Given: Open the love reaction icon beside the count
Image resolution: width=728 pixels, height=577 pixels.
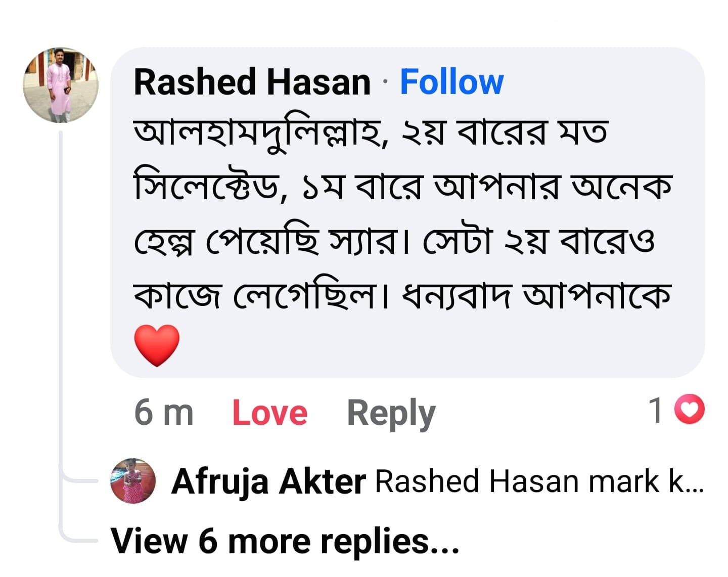Looking at the screenshot, I should click(690, 410).
